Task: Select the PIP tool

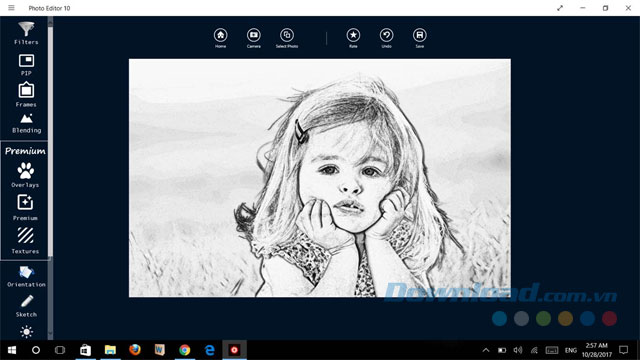Action: tap(26, 64)
